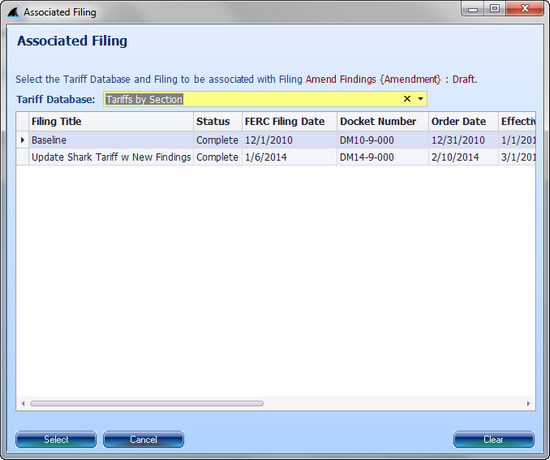Click the row indicator arrow beside Baseline
The width and height of the screenshot is (550, 460).
(x=22, y=140)
